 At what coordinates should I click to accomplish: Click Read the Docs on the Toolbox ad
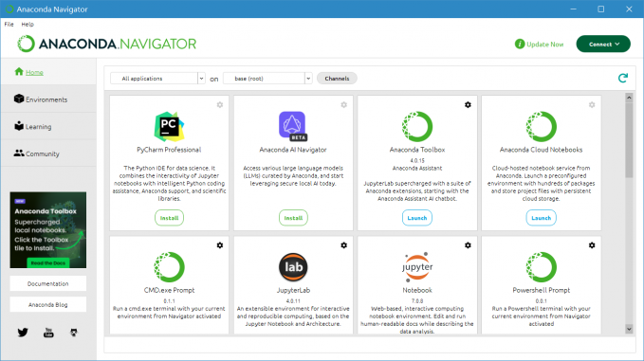tap(48, 263)
